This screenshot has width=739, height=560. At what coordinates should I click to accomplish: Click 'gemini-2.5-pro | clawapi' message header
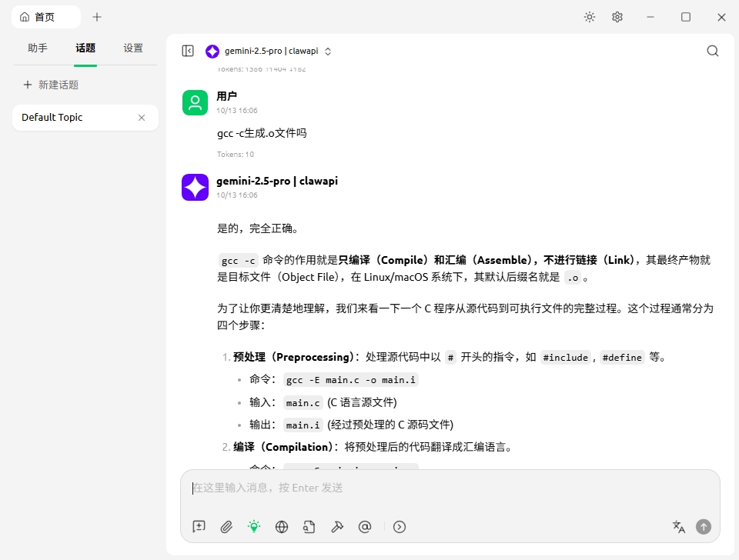pyautogui.click(x=277, y=181)
